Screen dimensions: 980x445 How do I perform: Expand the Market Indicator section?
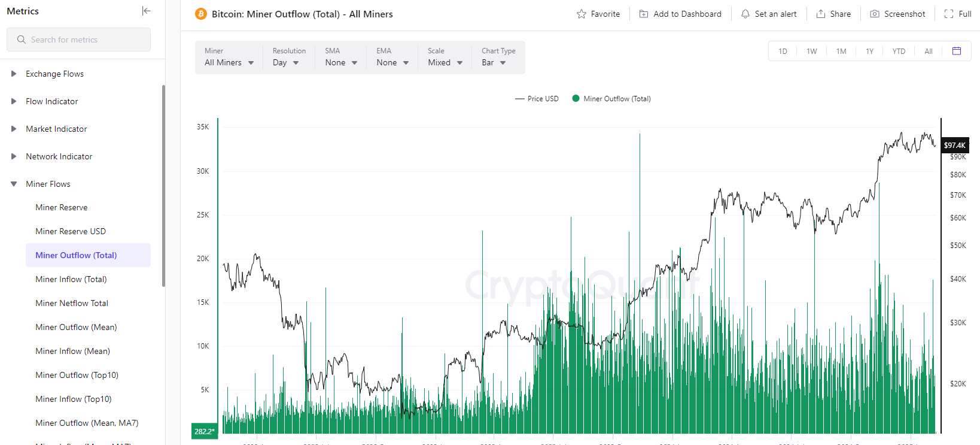14,129
